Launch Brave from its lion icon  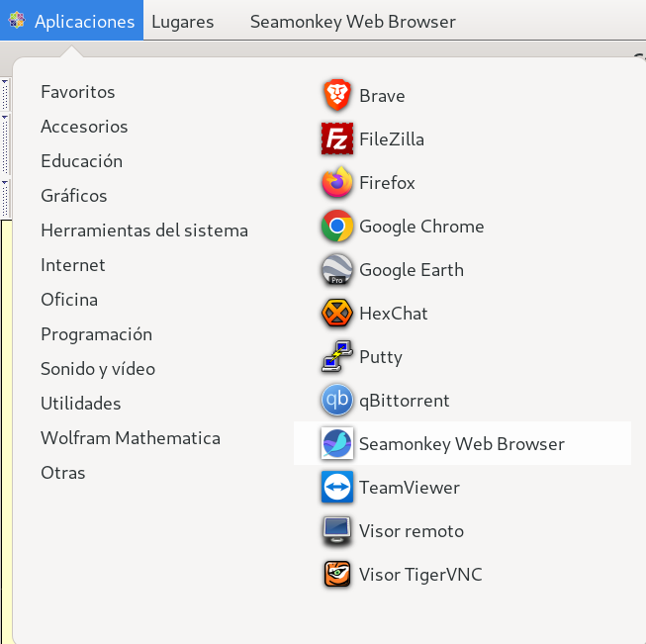pos(337,96)
